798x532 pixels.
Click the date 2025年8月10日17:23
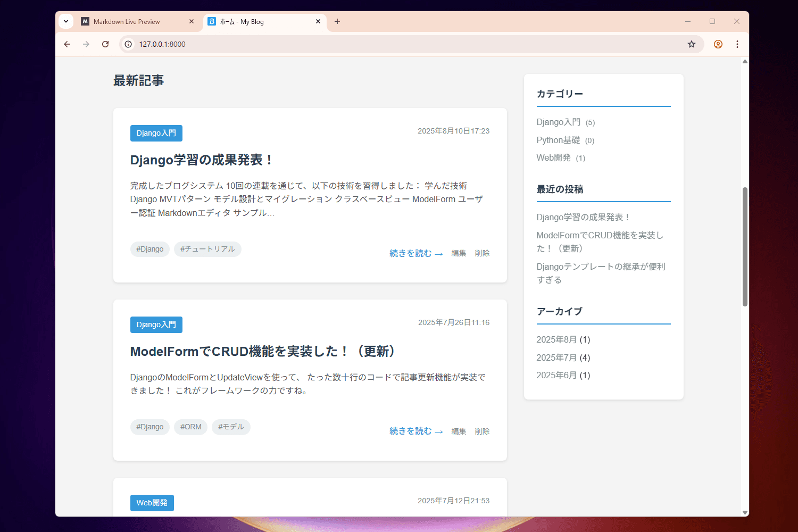(x=454, y=131)
